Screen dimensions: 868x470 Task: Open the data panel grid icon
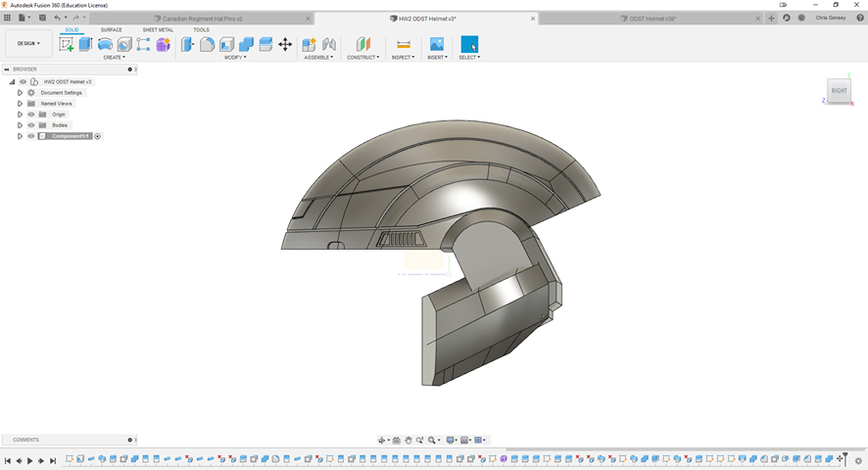(7, 18)
